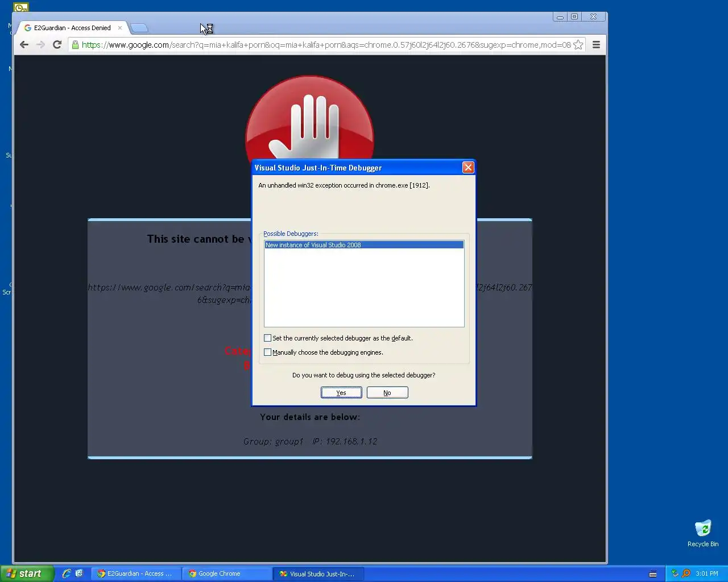Close the Chrome window
Screen dimensions: 728x582
[594, 17]
